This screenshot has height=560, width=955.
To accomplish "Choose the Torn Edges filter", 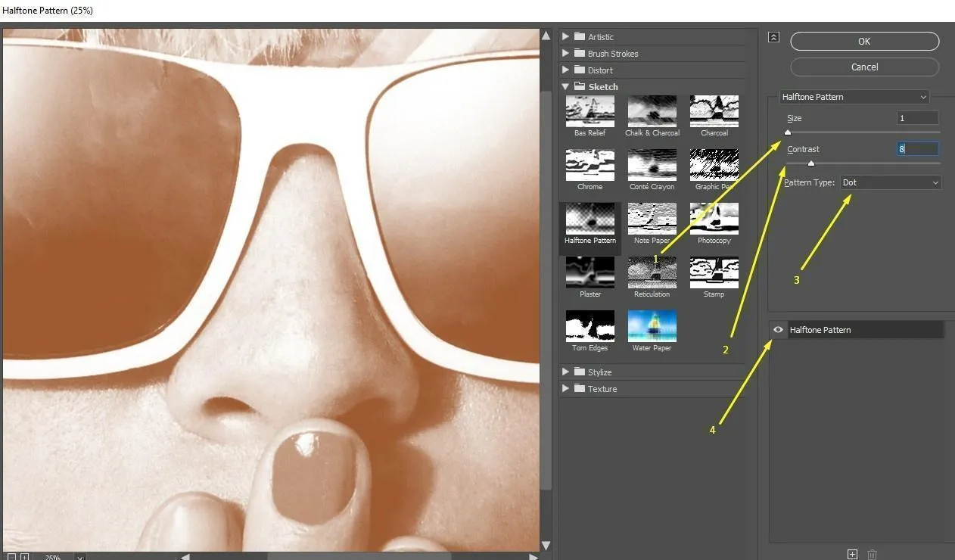I will point(589,327).
